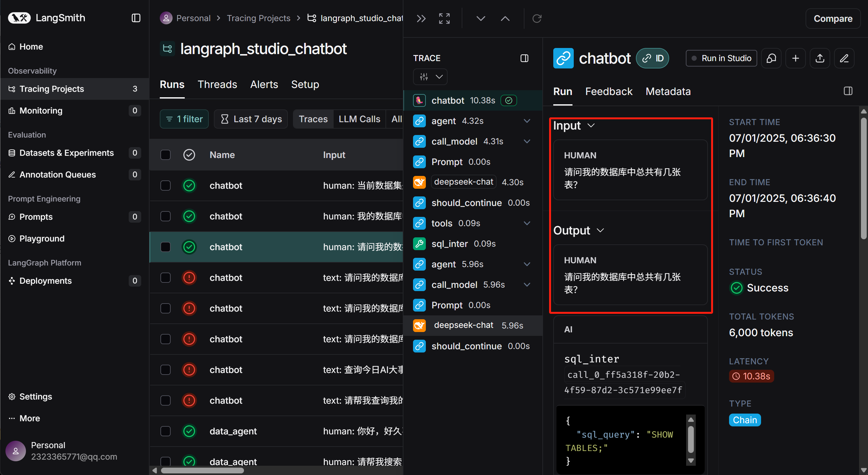Screen dimensions: 868x475
Task: Switch to the Alerts tab
Action: click(x=264, y=84)
